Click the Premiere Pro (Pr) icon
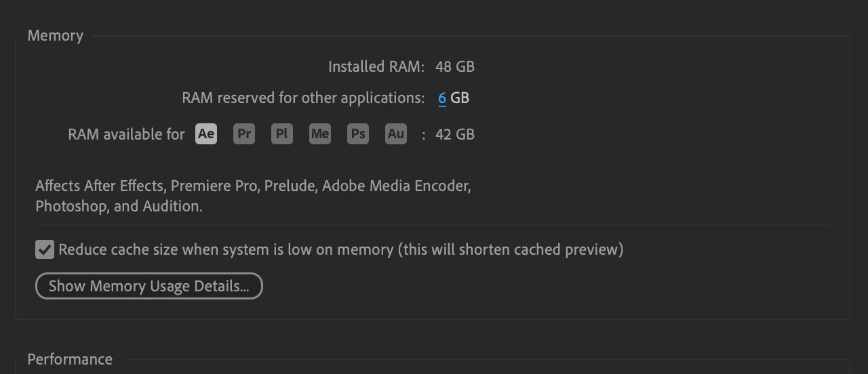 (244, 133)
